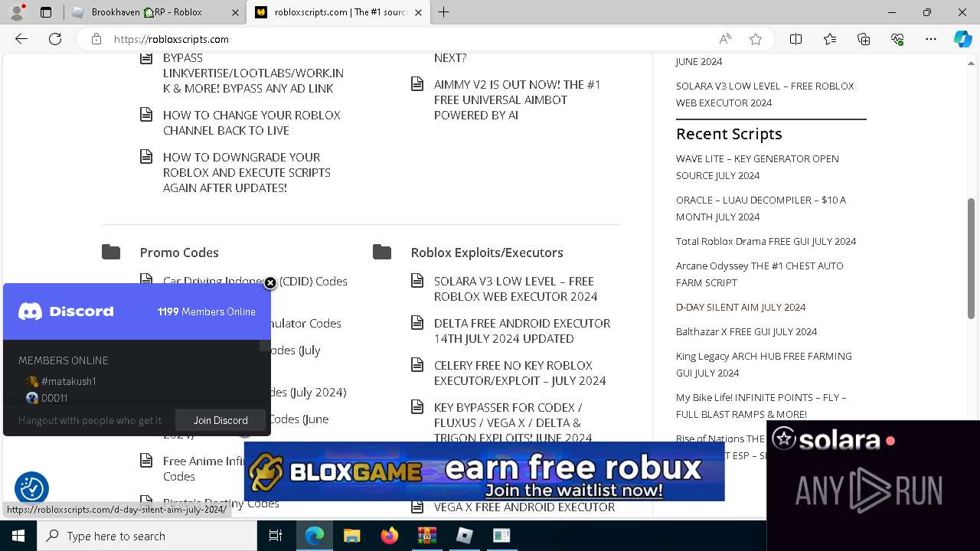This screenshot has width=980, height=551.
Task: Launch Firefox from taskbar
Action: [x=390, y=536]
